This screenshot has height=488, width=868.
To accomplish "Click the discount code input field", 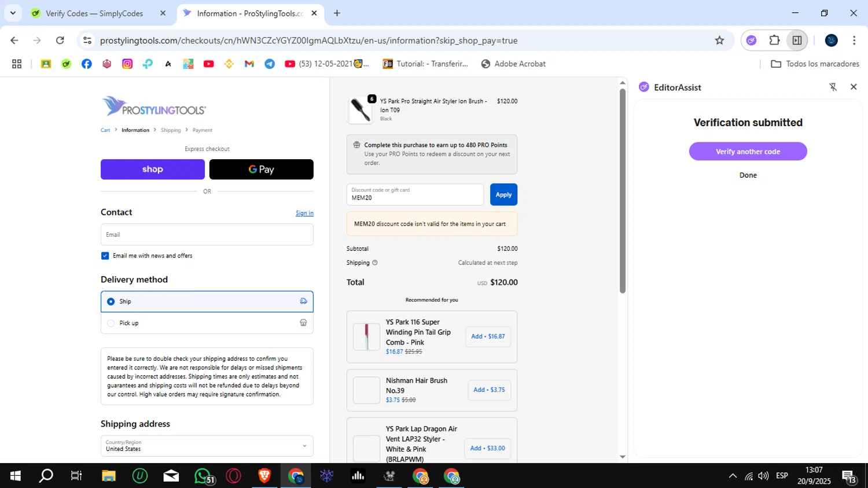I will click(x=415, y=195).
